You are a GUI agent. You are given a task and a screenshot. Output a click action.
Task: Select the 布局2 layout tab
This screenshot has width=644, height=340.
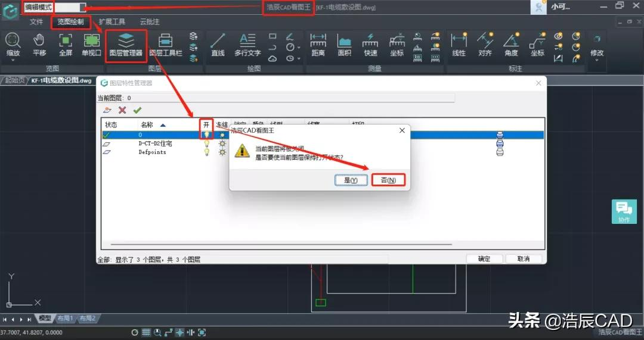[87, 318]
